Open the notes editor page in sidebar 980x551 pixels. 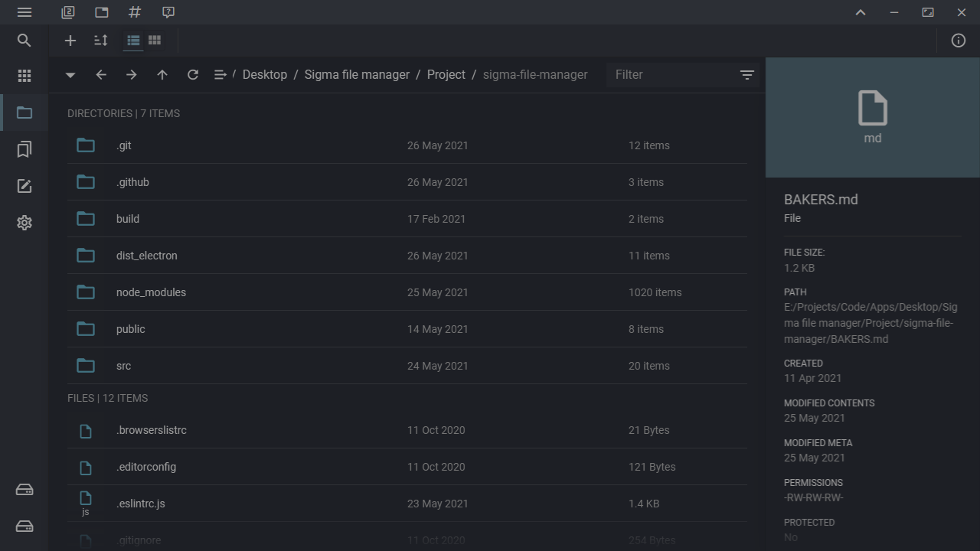24,186
